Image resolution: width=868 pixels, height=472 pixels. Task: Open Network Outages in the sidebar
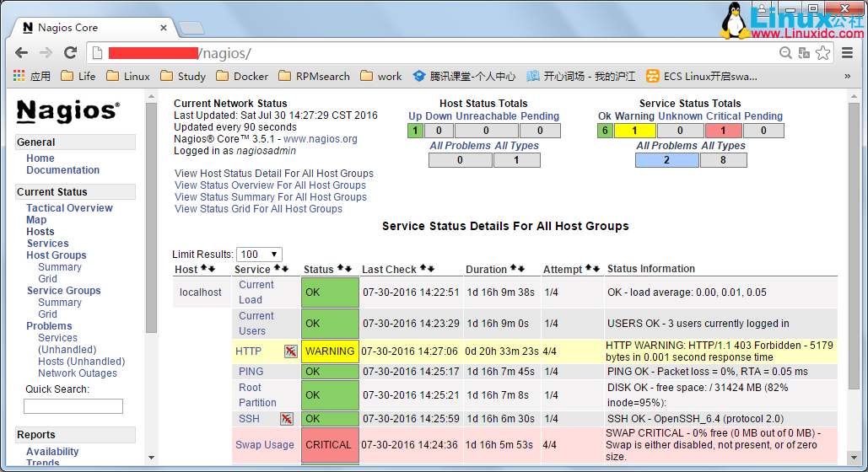tap(78, 373)
